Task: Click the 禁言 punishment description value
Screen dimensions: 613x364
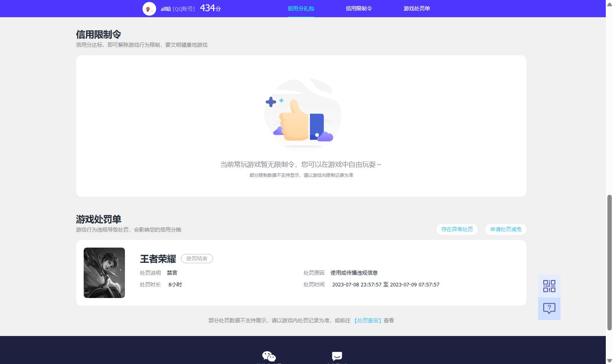Action: click(172, 273)
